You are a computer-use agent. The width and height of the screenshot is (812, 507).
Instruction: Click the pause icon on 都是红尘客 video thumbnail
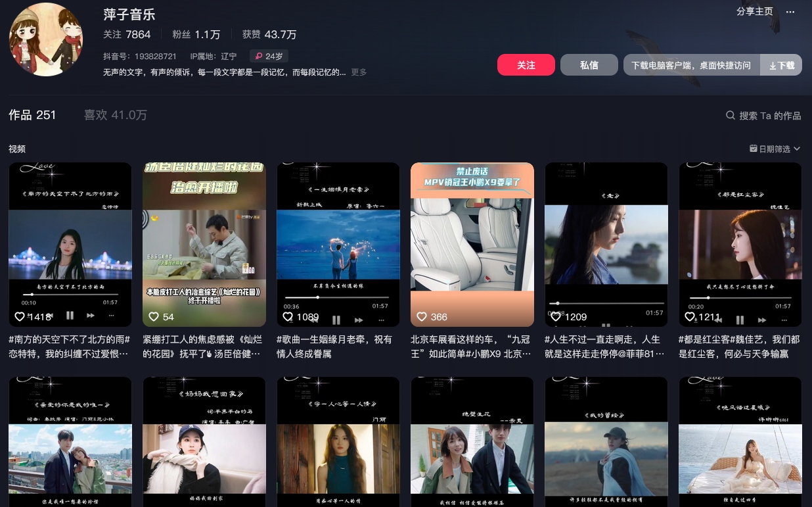740,320
